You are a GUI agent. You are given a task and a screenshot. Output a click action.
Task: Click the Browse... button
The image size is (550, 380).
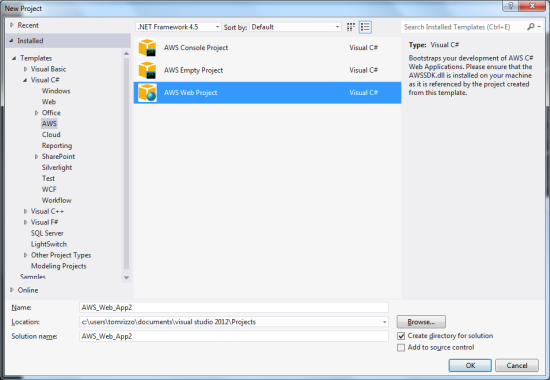click(421, 322)
